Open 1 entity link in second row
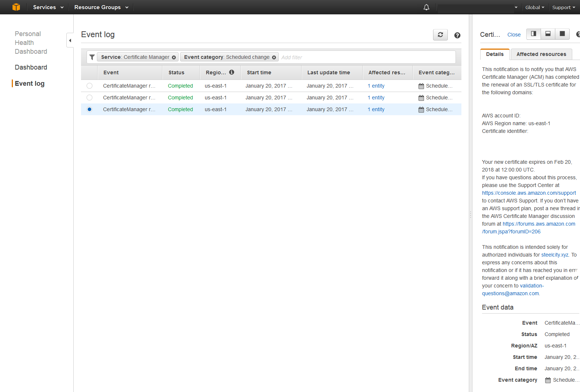580x392 pixels. pos(376,98)
